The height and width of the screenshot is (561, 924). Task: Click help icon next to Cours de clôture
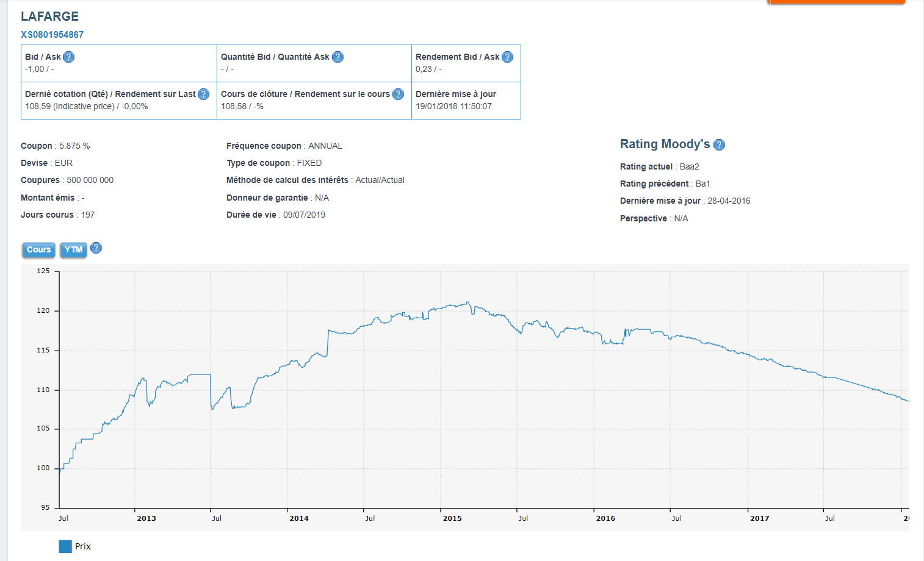coord(398,94)
